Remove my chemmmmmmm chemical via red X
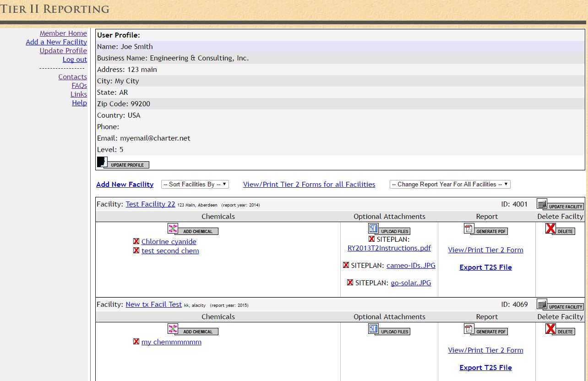588x381 pixels. (136, 342)
